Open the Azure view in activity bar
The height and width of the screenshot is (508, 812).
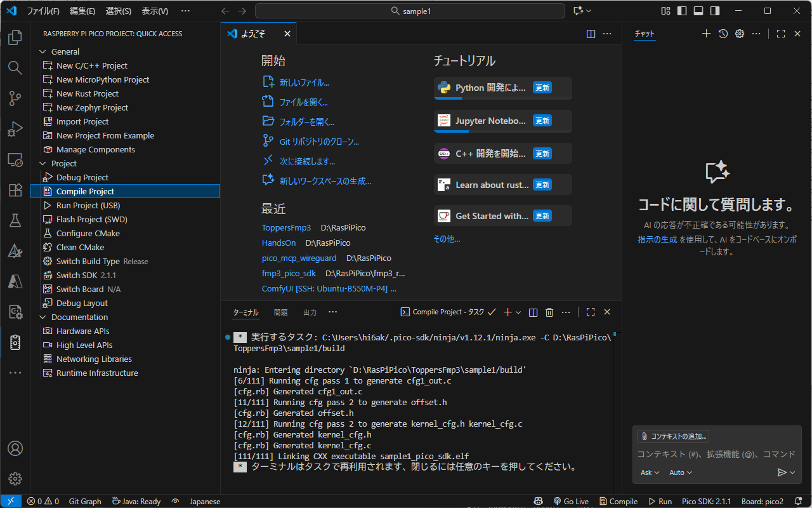pos(15,281)
